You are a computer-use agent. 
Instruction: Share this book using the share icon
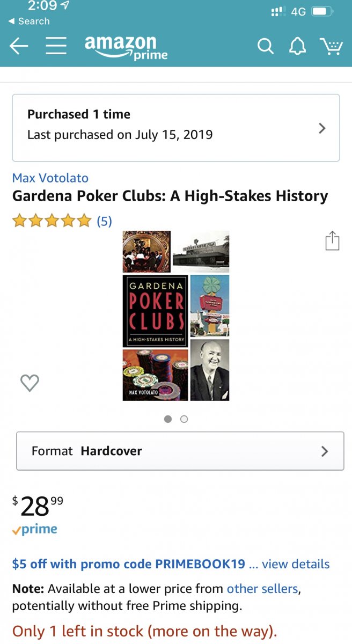pos(333,240)
